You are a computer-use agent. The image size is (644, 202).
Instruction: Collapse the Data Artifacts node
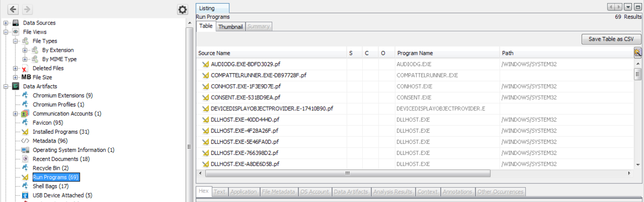[x=6, y=86]
